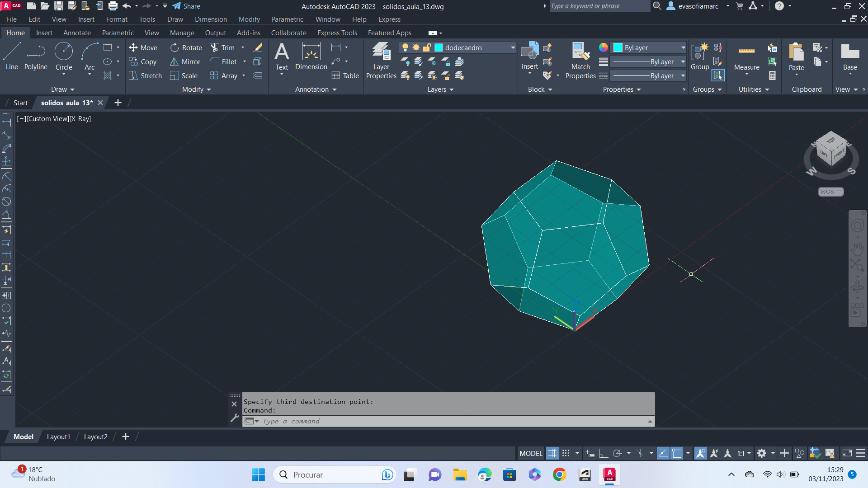The image size is (868, 488).
Task: Click Match Properties tool
Action: click(580, 61)
